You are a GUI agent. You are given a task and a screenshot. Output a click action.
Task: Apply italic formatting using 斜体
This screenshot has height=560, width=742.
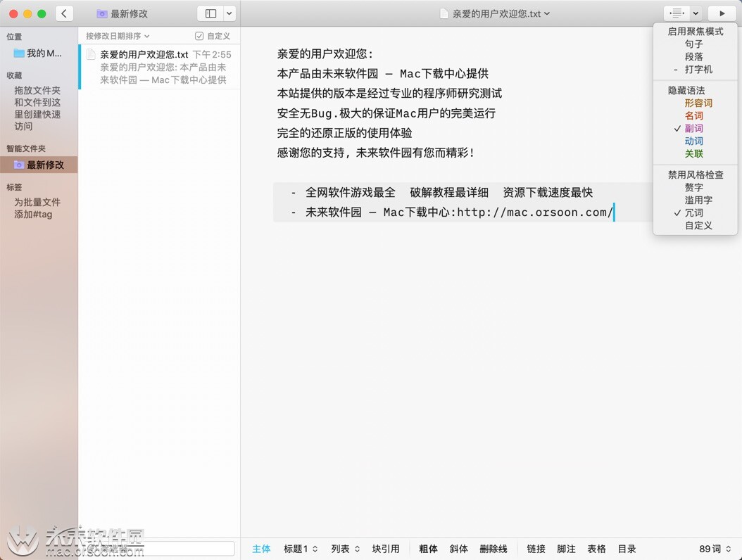[x=458, y=549]
